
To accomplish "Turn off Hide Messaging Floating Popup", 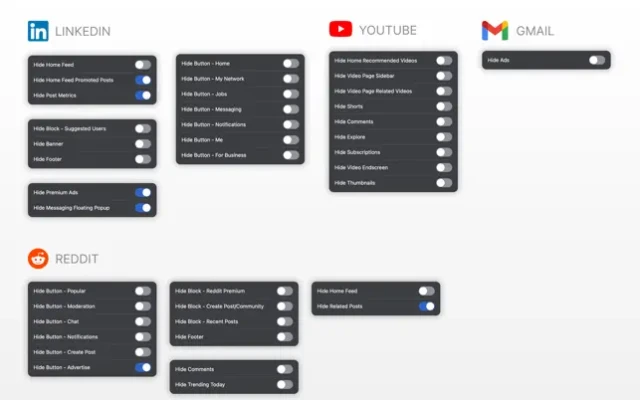I will coord(143,208).
